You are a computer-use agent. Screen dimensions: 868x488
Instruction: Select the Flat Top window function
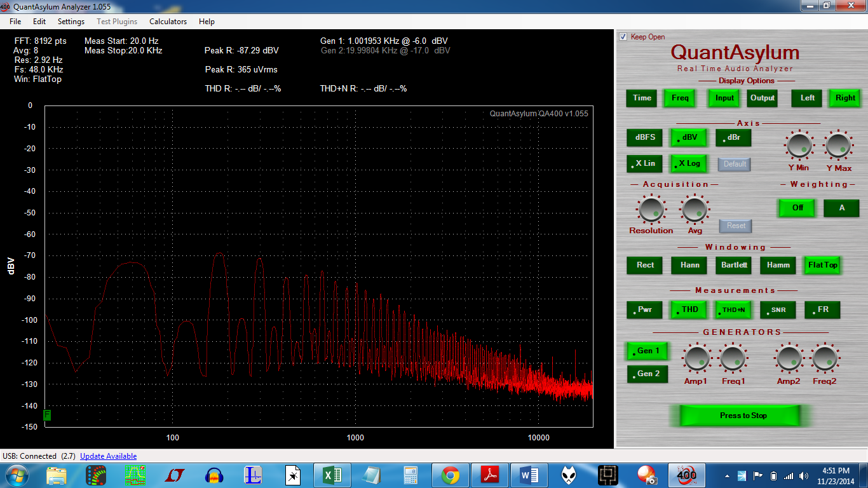pyautogui.click(x=822, y=265)
